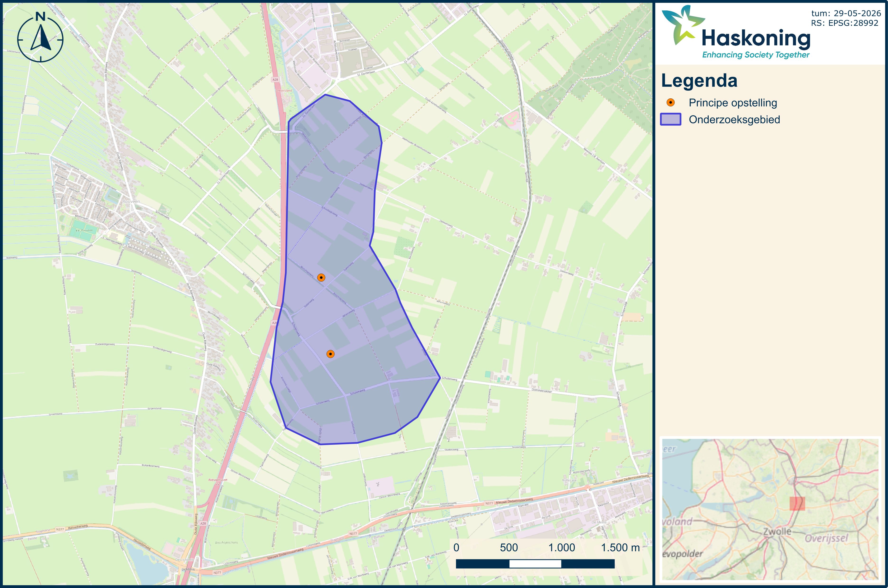Click wind turbine symbol on pink plot near Ooster Menneweg
Screen dimensions: 888x588
378,484
